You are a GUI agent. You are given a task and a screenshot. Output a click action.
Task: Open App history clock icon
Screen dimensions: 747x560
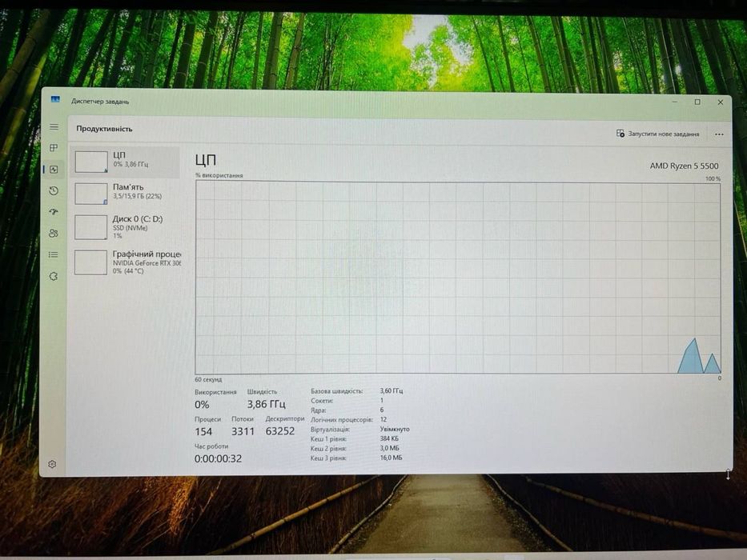54,190
